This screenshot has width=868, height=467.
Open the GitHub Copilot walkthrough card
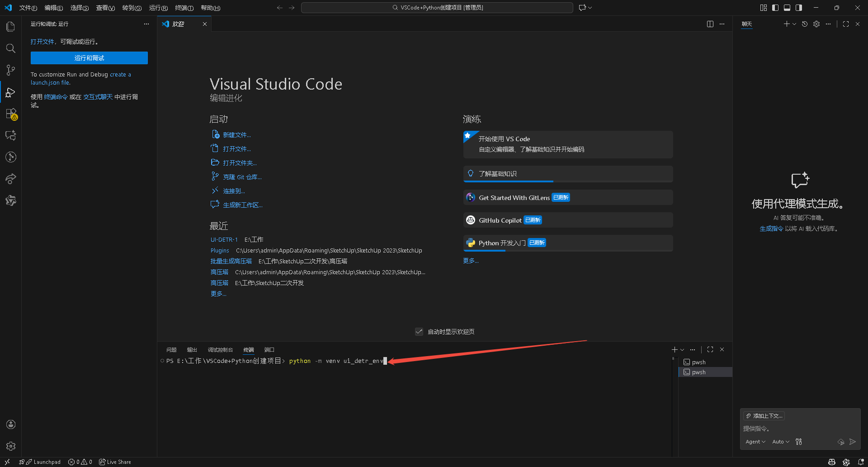[568, 220]
